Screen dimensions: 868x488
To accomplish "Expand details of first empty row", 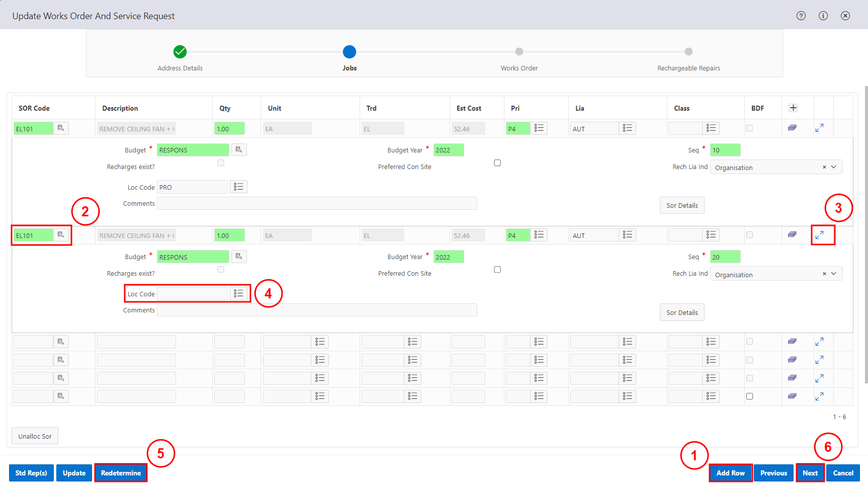I will (x=819, y=342).
